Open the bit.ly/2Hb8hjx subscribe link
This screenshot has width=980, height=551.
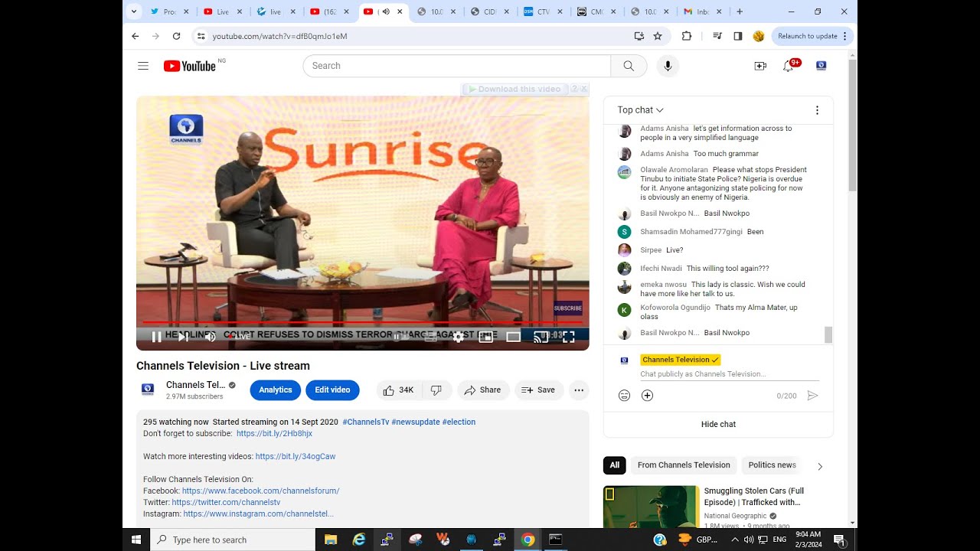274,434
